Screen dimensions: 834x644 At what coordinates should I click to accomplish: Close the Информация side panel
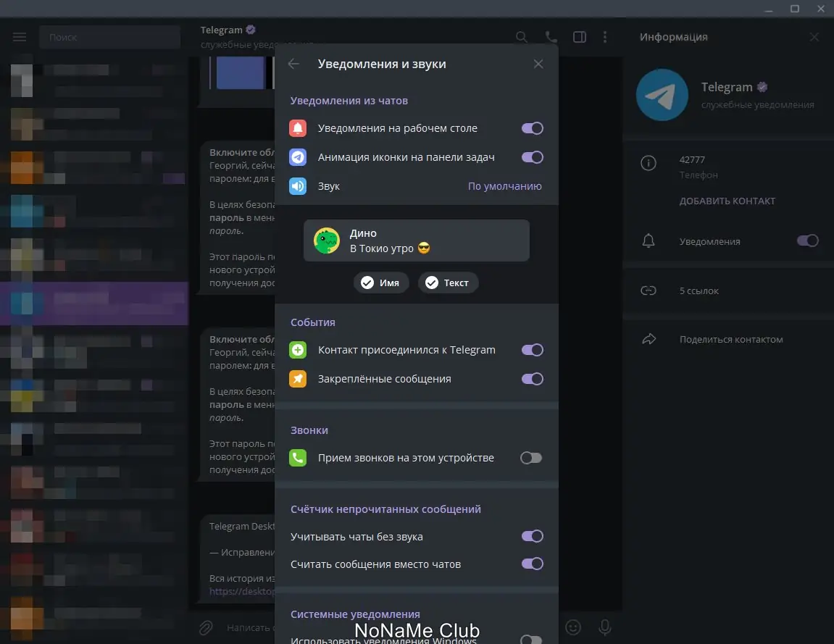click(x=814, y=37)
